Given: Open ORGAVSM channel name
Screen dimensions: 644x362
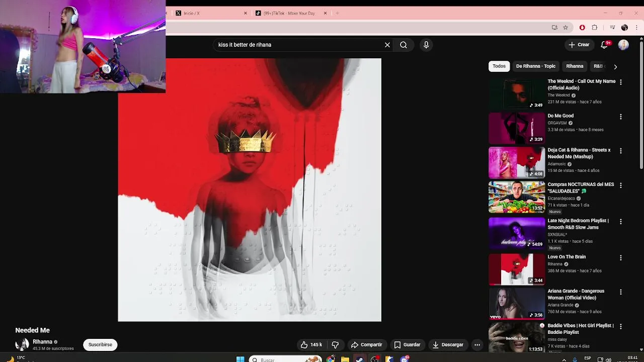Looking at the screenshot, I should 557,123.
